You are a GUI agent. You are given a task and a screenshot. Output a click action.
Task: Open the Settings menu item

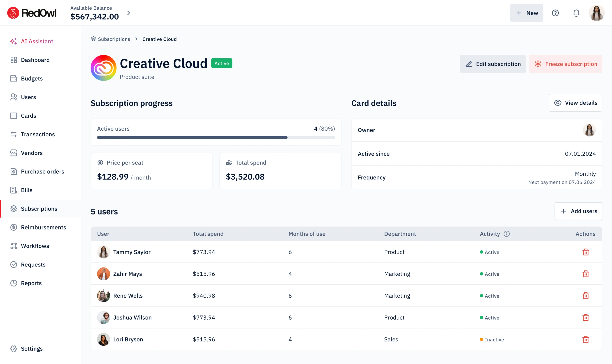(32, 348)
